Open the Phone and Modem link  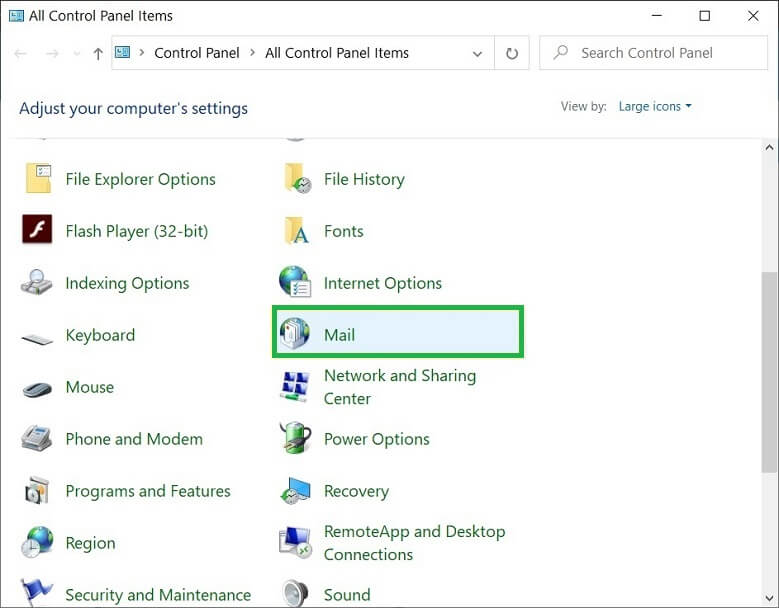coord(134,439)
